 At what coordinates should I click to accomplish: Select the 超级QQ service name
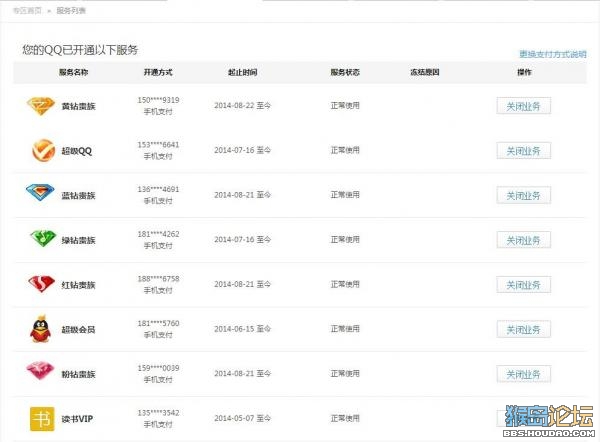77,151
